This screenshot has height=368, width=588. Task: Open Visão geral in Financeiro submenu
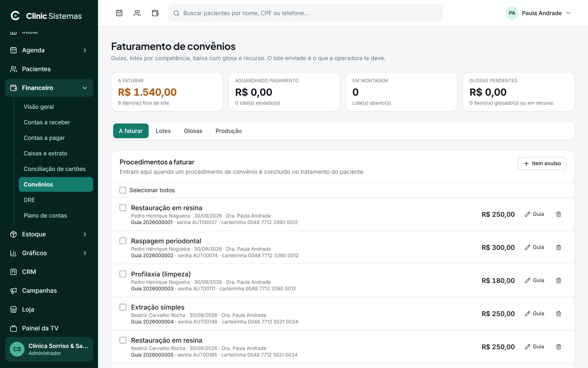tap(56, 107)
